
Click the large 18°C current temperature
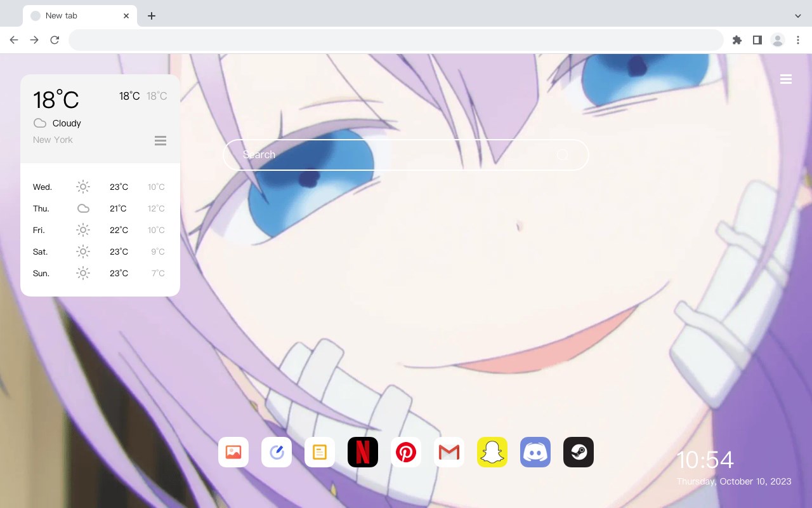56,100
